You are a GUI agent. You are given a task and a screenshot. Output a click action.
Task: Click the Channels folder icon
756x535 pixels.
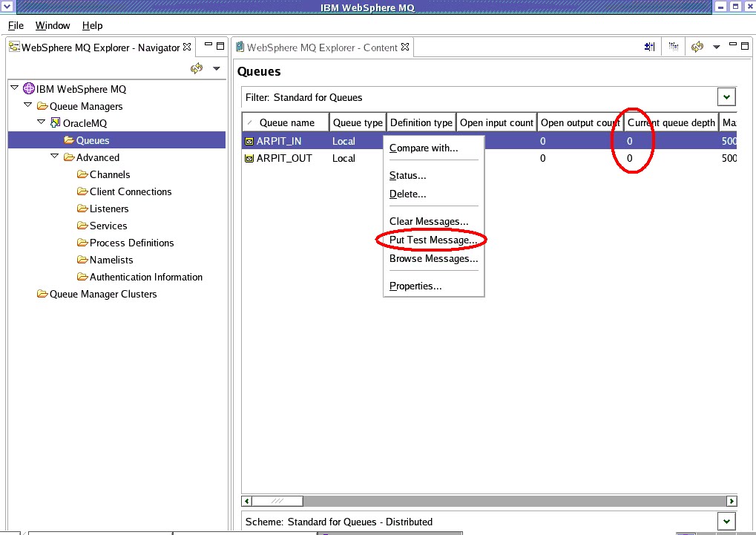[82, 174]
